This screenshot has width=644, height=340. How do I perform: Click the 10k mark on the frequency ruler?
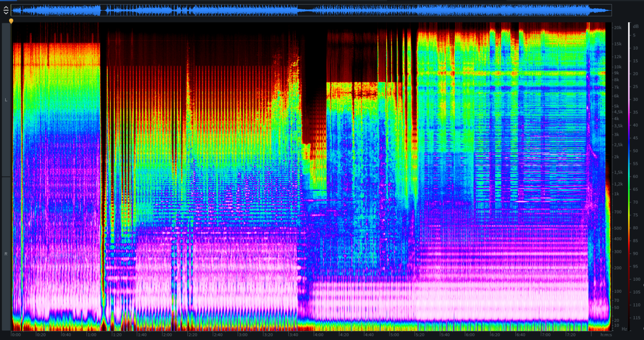pyautogui.click(x=617, y=67)
